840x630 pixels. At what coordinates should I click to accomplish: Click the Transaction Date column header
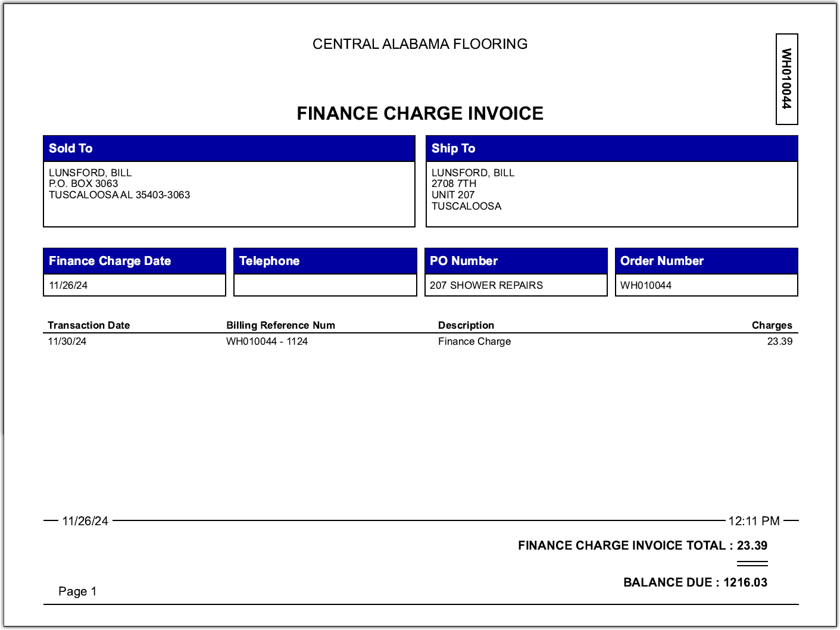[x=89, y=325]
